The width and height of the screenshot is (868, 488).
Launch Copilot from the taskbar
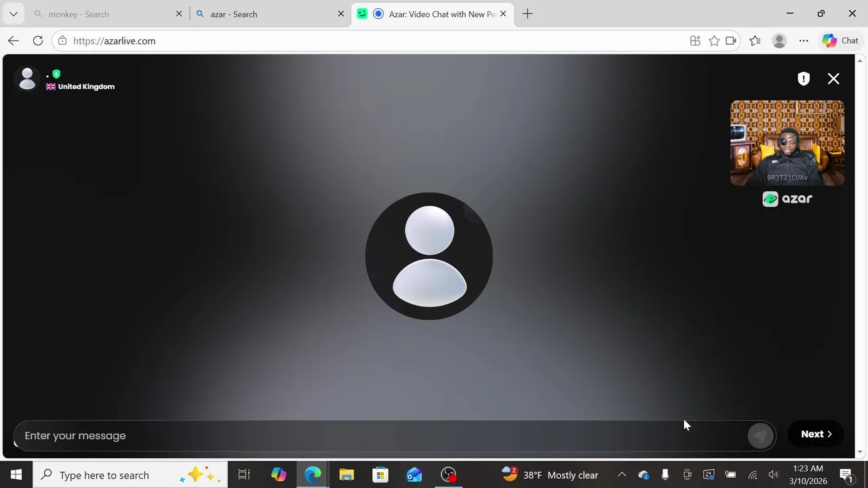click(x=279, y=475)
